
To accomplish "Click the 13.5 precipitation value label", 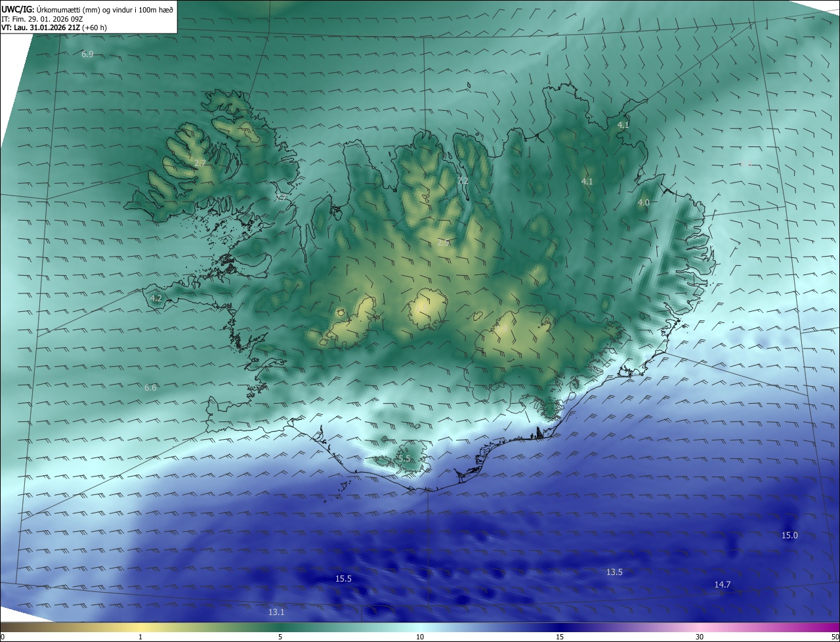I will [x=614, y=572].
